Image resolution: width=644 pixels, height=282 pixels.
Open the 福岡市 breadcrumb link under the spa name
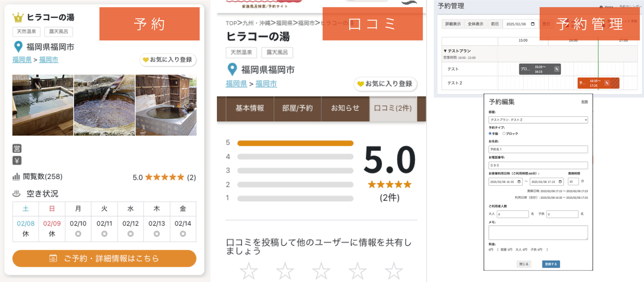coord(49,60)
